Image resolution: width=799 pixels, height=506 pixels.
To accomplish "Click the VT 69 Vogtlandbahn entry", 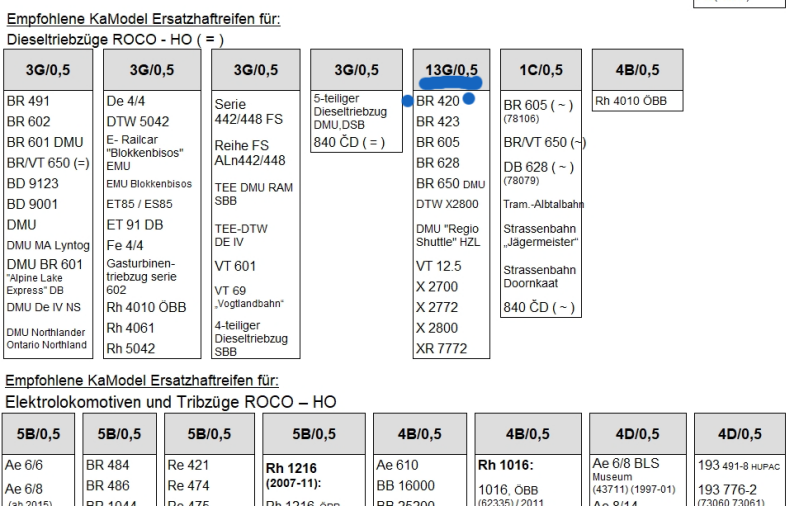I will tap(249, 297).
